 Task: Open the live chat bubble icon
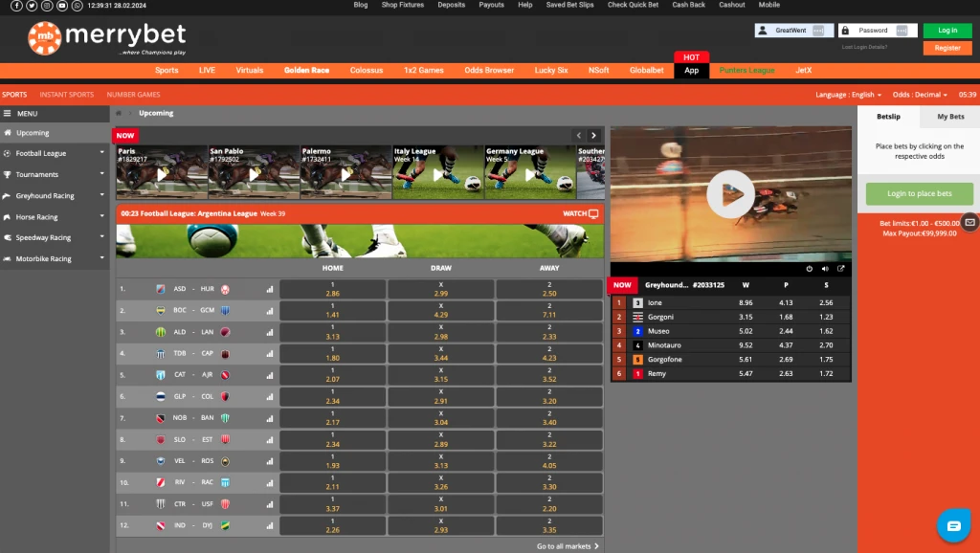[x=953, y=525]
